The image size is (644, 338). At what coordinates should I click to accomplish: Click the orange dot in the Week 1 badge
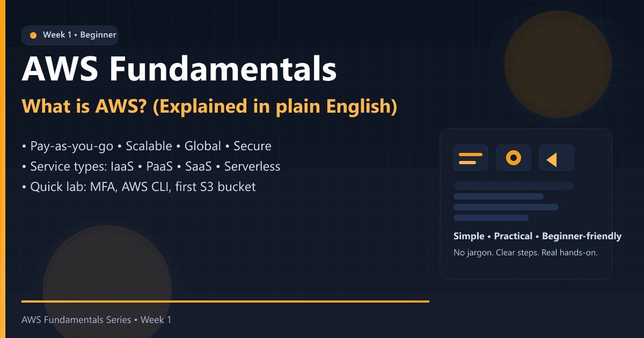coord(33,35)
